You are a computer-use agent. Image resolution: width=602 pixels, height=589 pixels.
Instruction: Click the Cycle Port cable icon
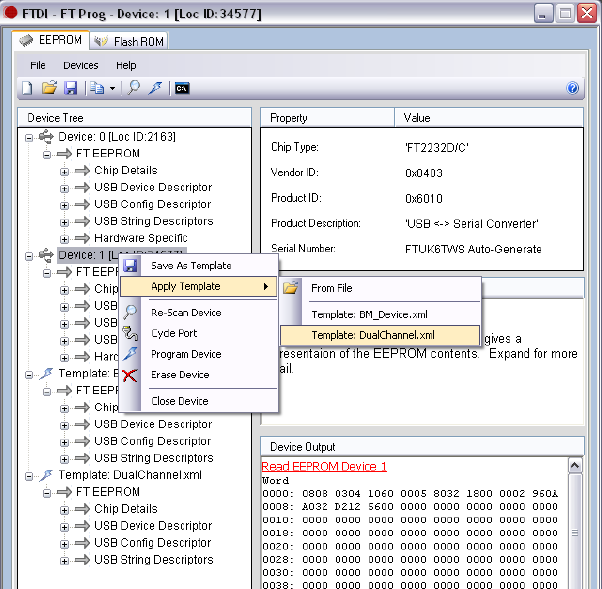point(130,333)
